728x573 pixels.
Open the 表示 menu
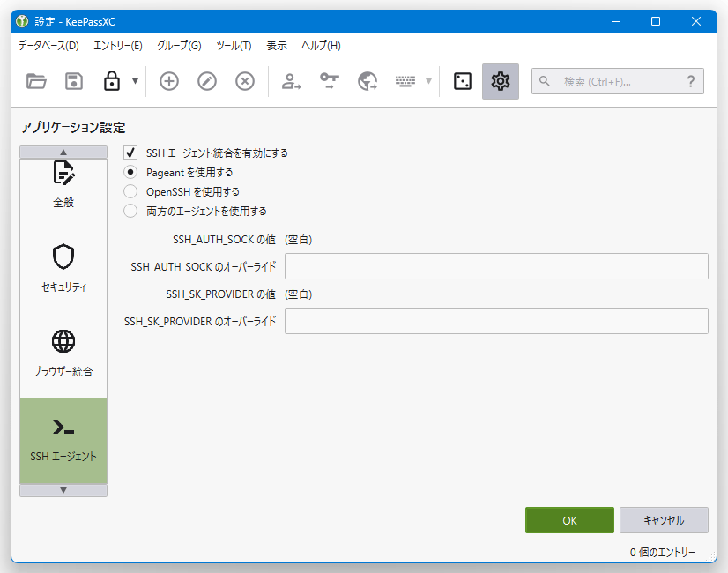277,46
